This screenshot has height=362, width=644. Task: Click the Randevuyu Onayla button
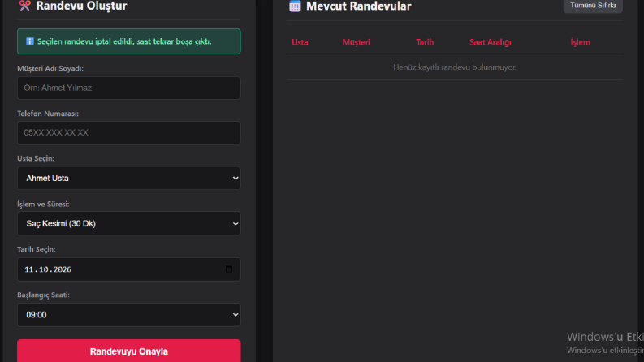pyautogui.click(x=128, y=351)
